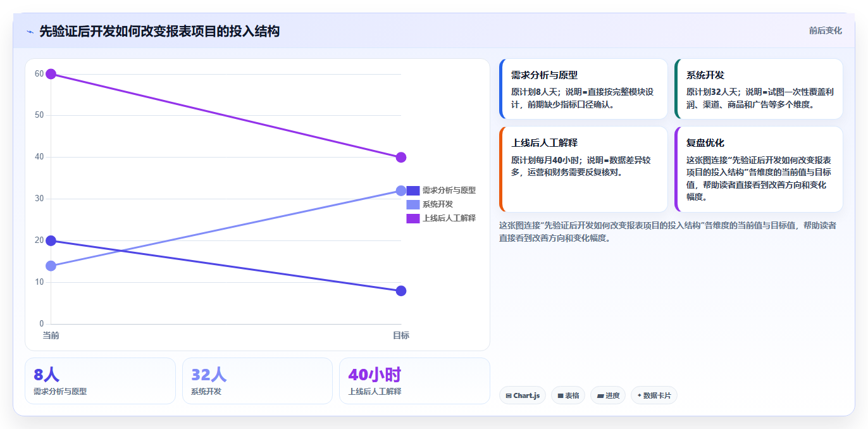This screenshot has width=868, height=429.
Task: Click the 20 data point at 当前
Action: click(x=51, y=240)
